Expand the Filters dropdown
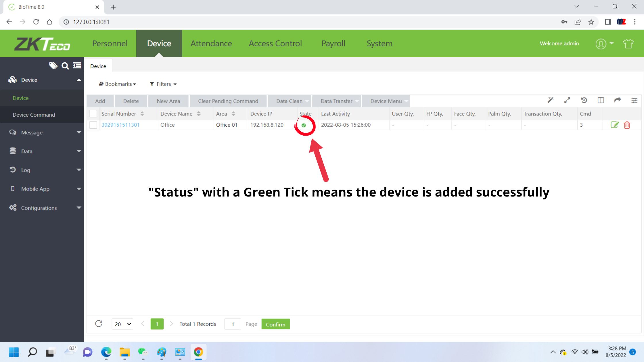644x362 pixels. click(163, 84)
